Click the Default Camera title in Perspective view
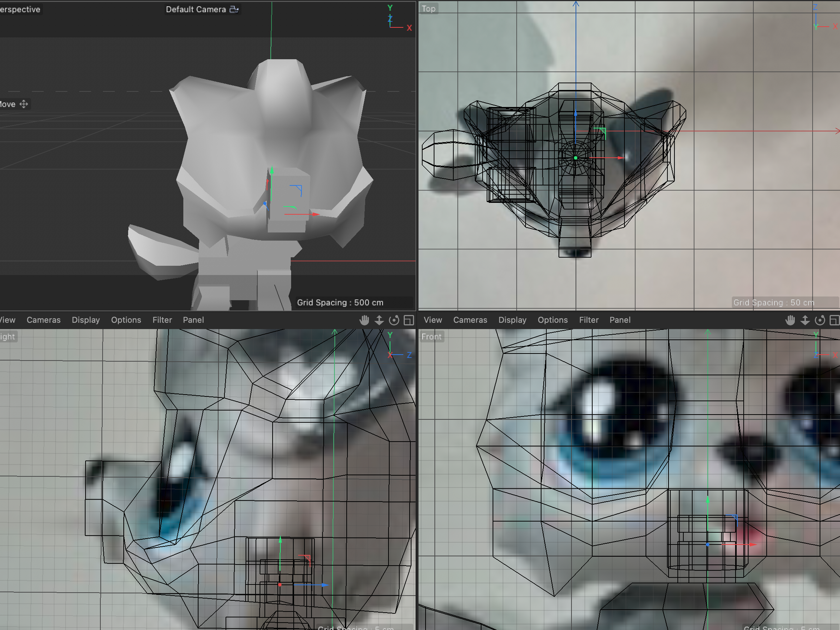This screenshot has width=840, height=630. (196, 9)
